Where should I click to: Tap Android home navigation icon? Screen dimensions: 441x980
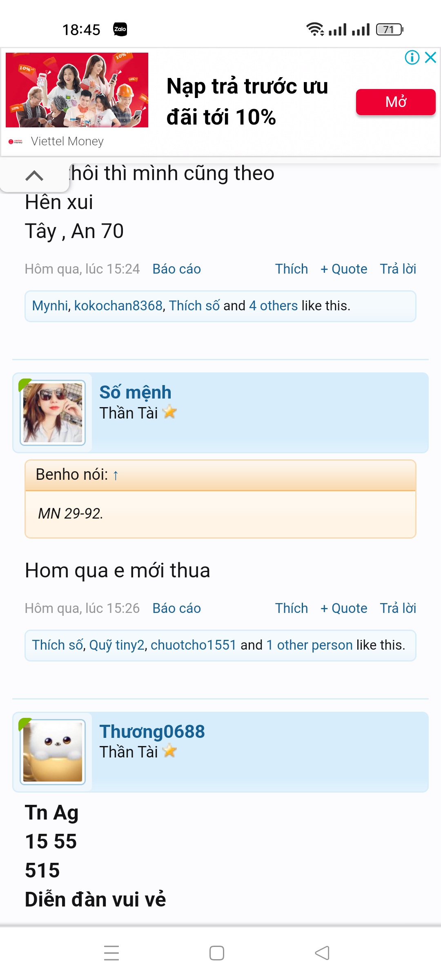coord(217,953)
